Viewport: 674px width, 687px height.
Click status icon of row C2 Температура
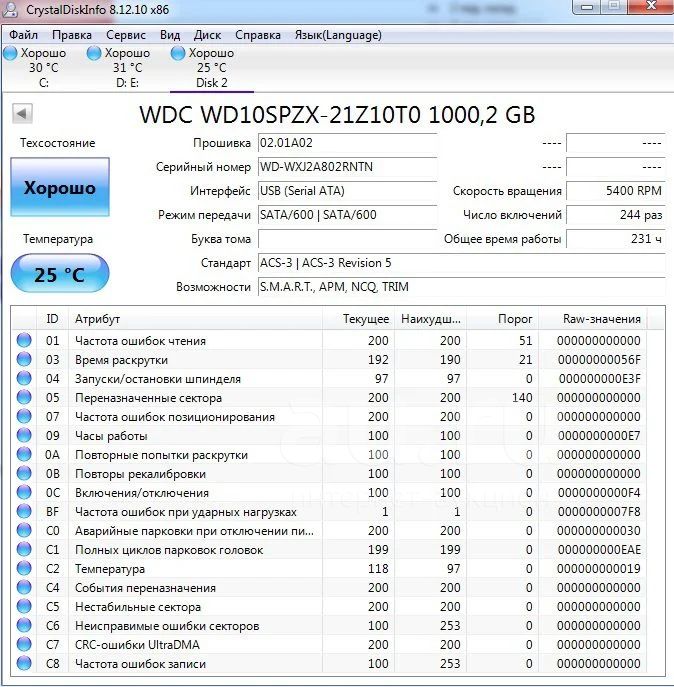[24, 568]
